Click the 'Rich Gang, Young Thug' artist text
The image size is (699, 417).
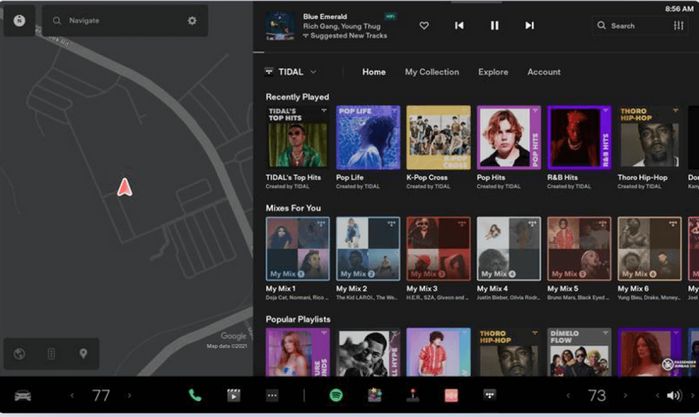point(342,26)
